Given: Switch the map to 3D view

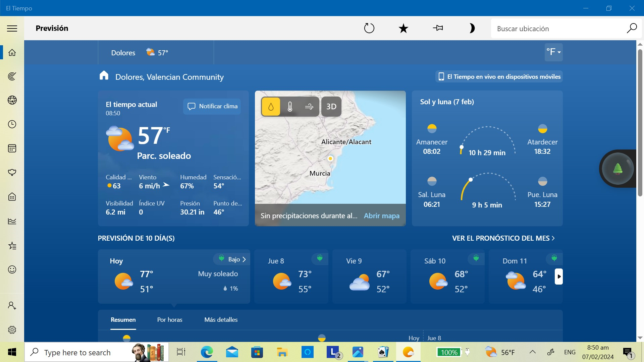Looking at the screenshot, I should [331, 107].
